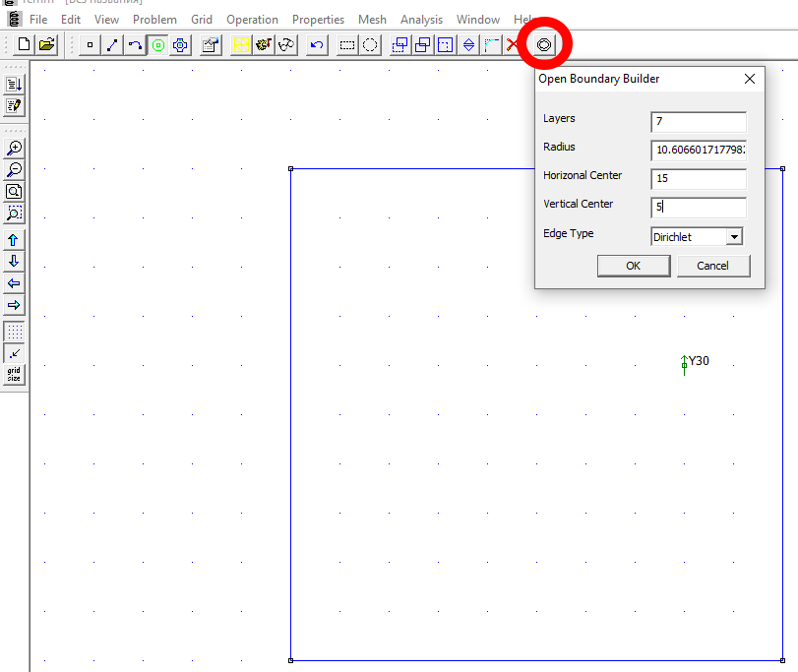Open the Analysis menu
Screen dimensions: 798x672
[x=421, y=20]
